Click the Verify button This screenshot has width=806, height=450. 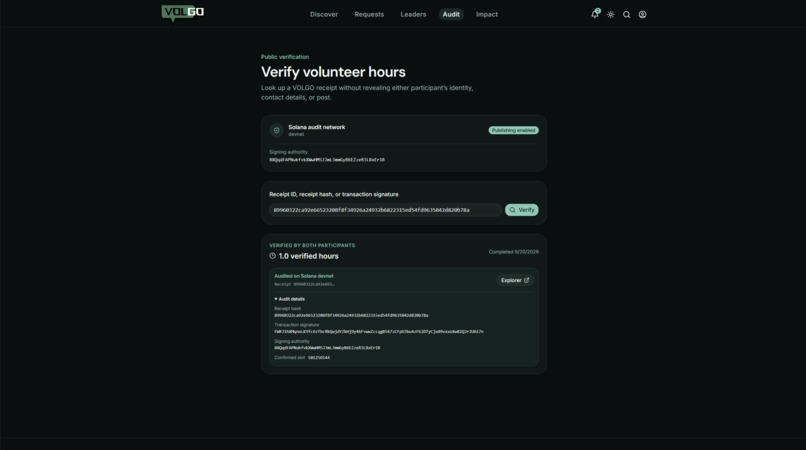tap(522, 210)
